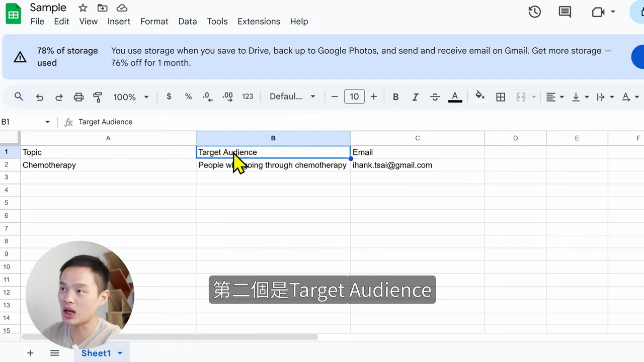Check cloud save status icon

122,8
